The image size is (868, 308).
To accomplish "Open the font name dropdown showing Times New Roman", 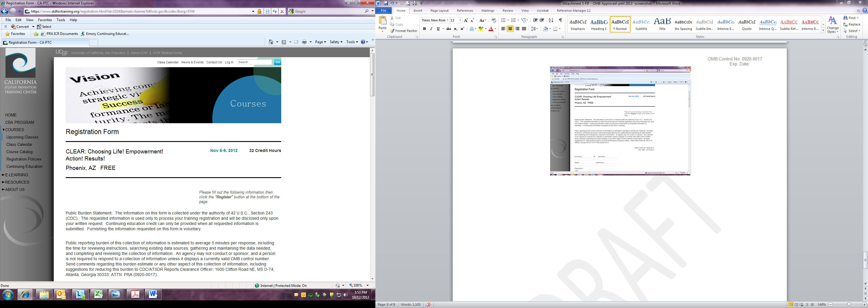I will pyautogui.click(x=447, y=20).
